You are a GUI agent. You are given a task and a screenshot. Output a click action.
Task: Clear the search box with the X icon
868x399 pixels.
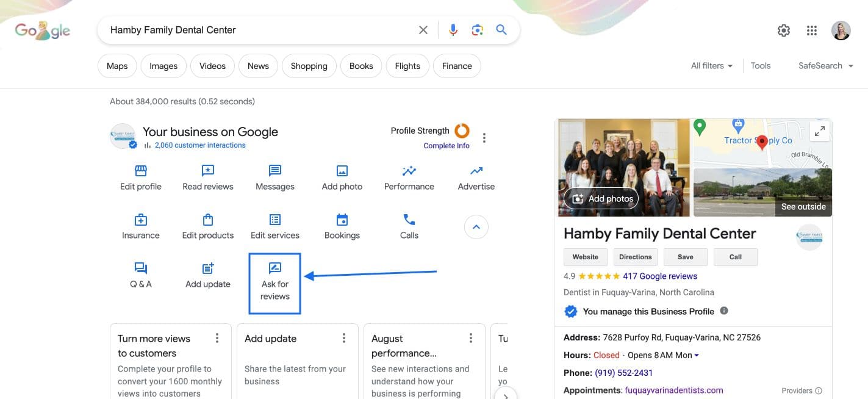tap(423, 30)
